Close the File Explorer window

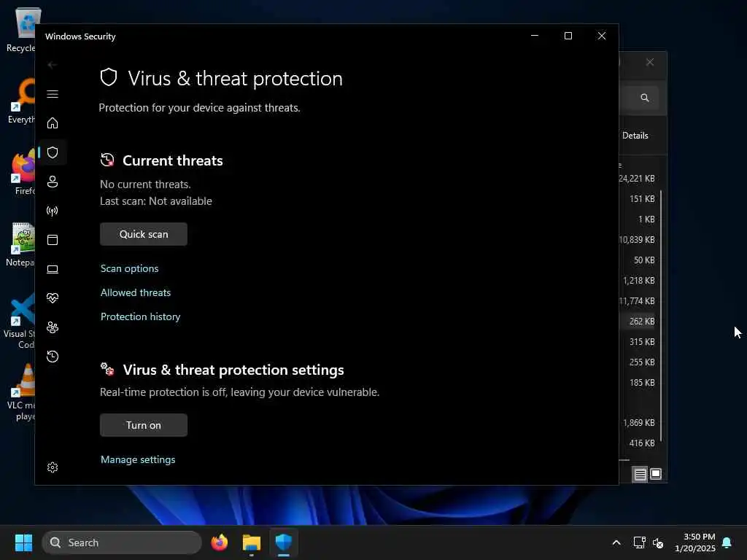[650, 63]
